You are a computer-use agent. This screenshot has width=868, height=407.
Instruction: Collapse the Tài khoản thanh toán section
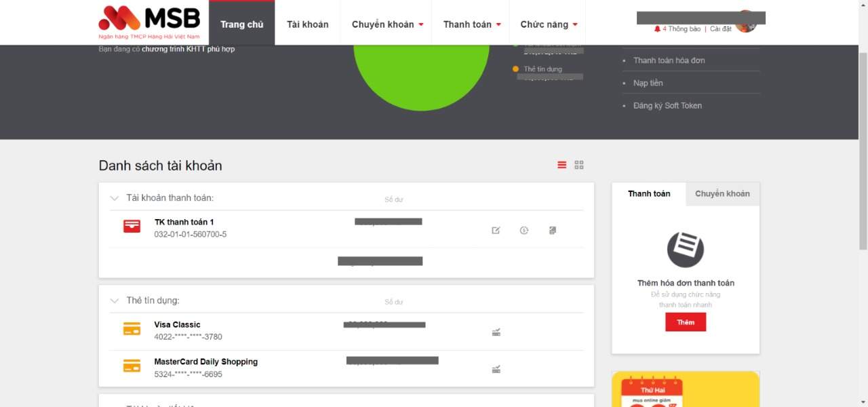pos(115,198)
